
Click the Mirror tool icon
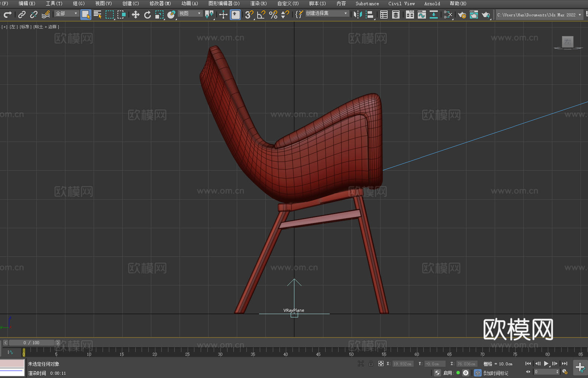pos(358,14)
